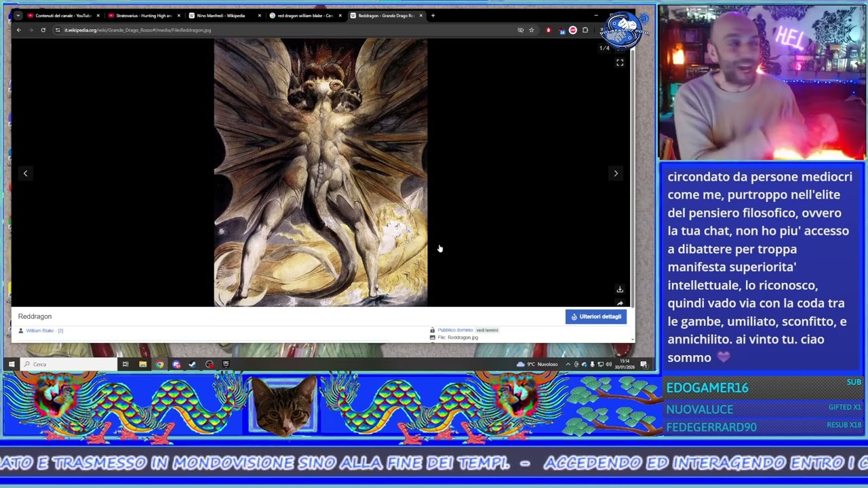Screen dimensions: 868x488
Task: Open Task View on the taskbar
Action: (x=125, y=365)
